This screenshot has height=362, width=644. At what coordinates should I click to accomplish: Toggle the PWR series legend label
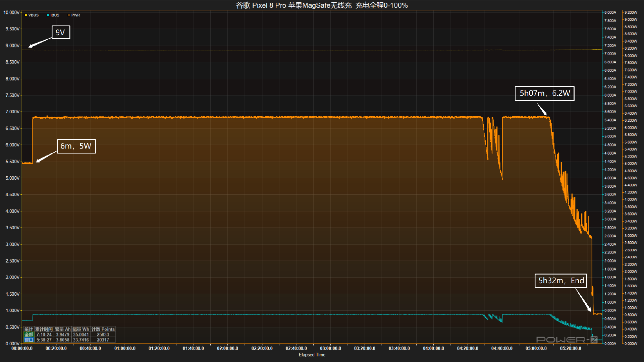point(76,15)
